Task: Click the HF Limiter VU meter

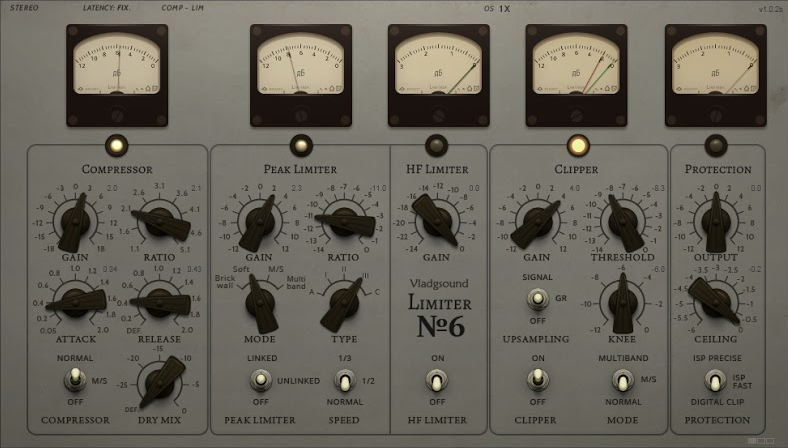Action: (439, 75)
